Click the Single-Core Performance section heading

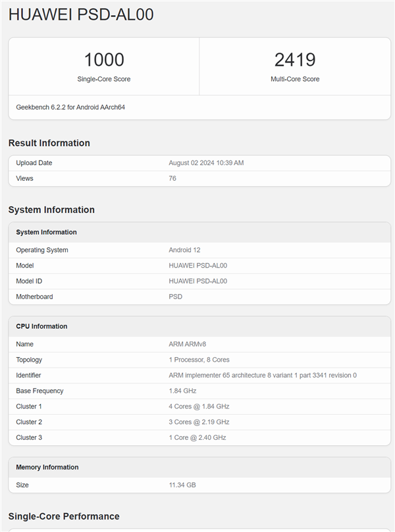coord(64,516)
